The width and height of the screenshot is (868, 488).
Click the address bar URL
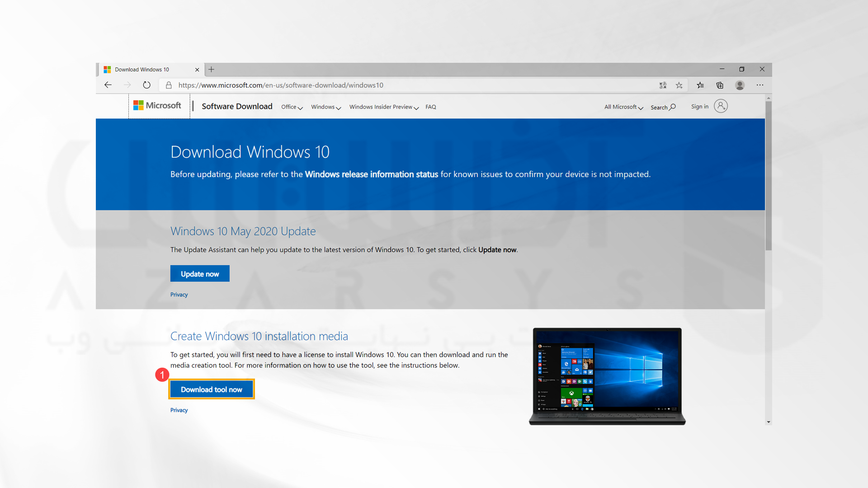coord(281,85)
